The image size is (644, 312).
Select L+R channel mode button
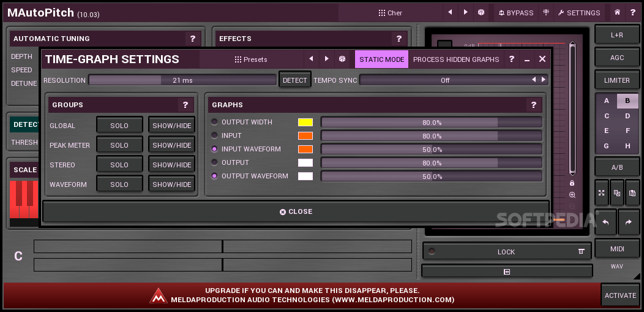coord(617,35)
